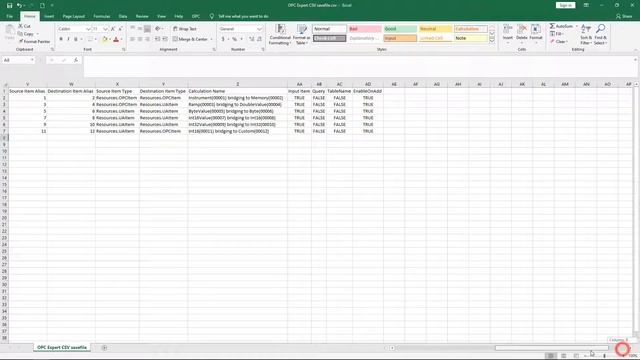Open Conditional Formatting menu
The image size is (640, 360).
tap(280, 34)
